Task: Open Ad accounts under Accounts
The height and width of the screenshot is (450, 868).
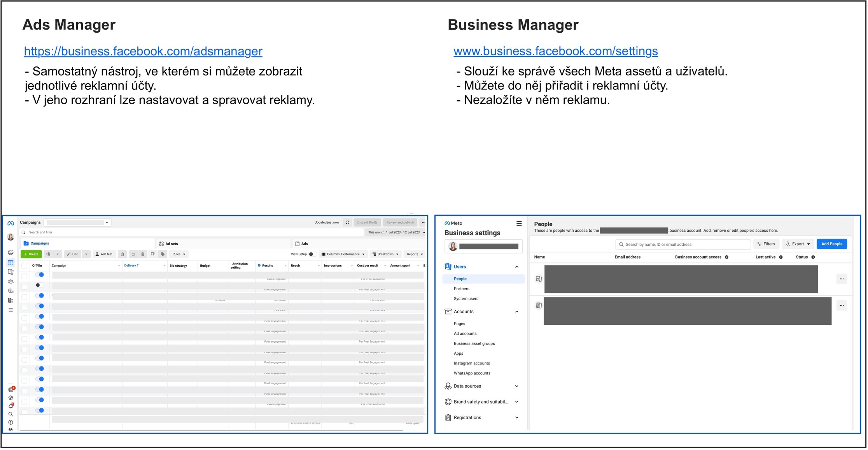Action: [465, 334]
